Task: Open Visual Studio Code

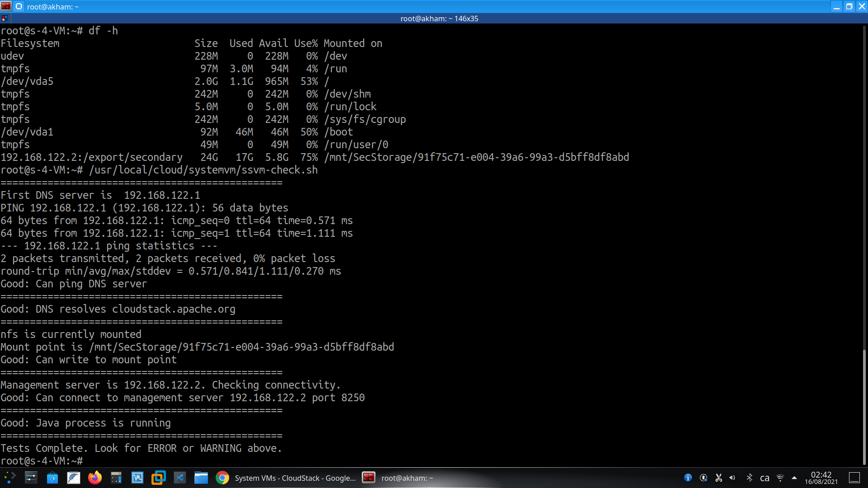Action: point(179,478)
